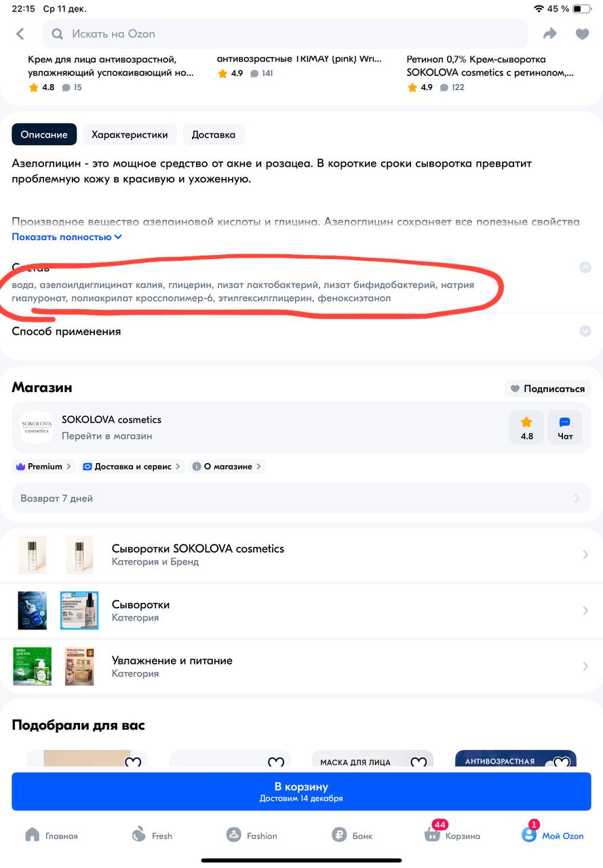Toggle favorite heart on Маска для лица card
Image resolution: width=603 pixels, height=868 pixels.
[419, 762]
